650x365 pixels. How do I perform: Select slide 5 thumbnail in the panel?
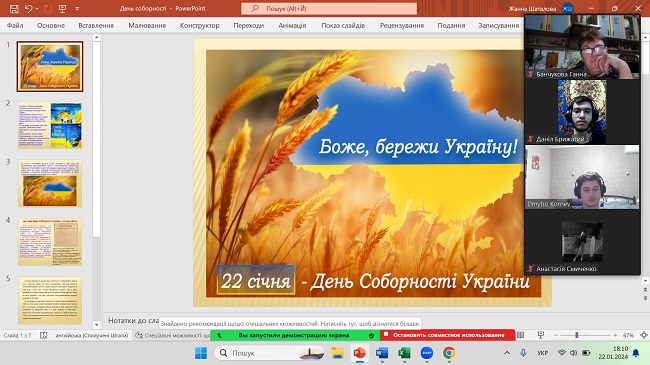(x=50, y=300)
